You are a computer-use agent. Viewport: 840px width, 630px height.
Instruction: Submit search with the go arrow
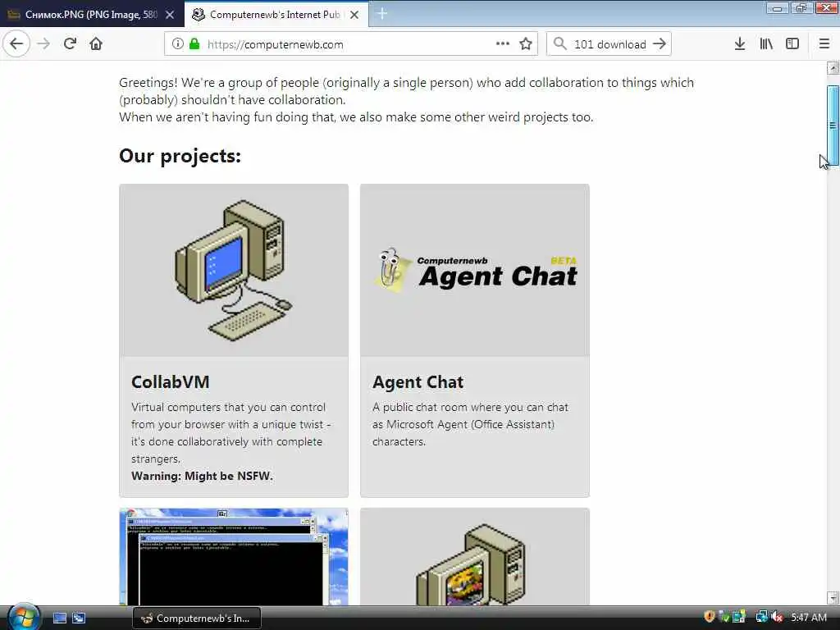(660, 44)
